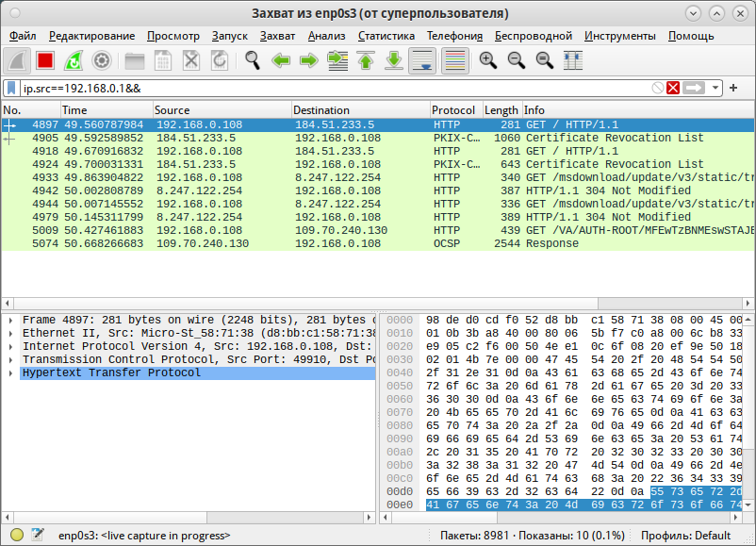Screen dimensions: 756x546
Task: Click the expert information yellow circle
Action: [17, 535]
